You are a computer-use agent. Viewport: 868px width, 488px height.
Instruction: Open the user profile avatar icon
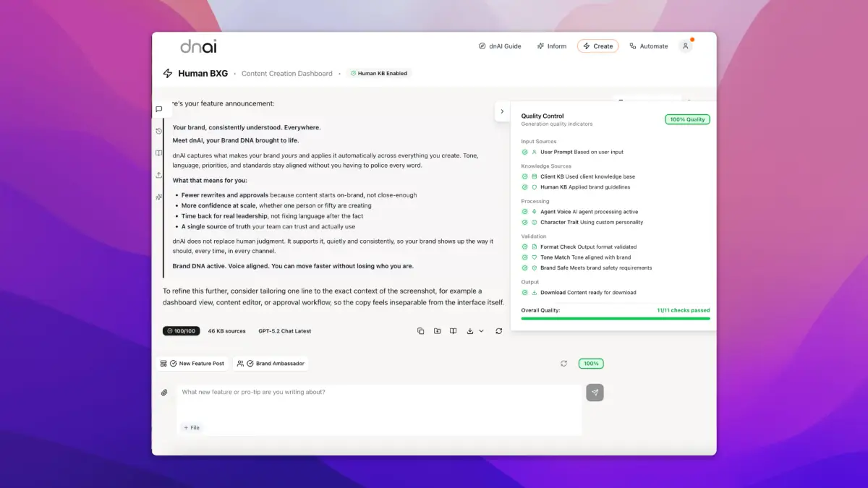685,46
